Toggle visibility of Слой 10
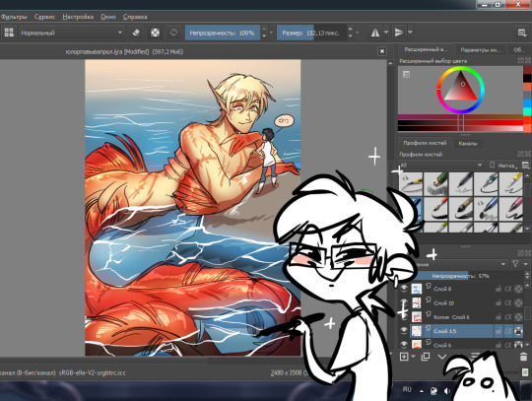 [x=404, y=301]
